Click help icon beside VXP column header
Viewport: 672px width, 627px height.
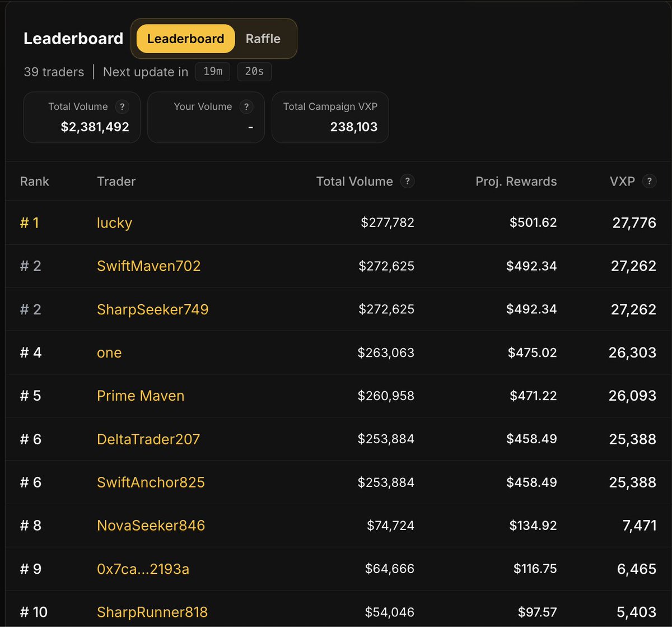click(x=649, y=181)
